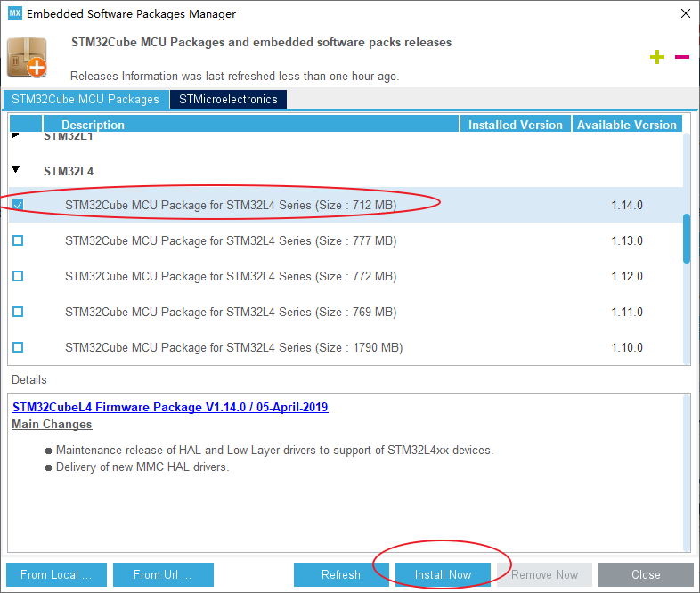Click the From Url button
700x593 pixels.
(x=160, y=574)
